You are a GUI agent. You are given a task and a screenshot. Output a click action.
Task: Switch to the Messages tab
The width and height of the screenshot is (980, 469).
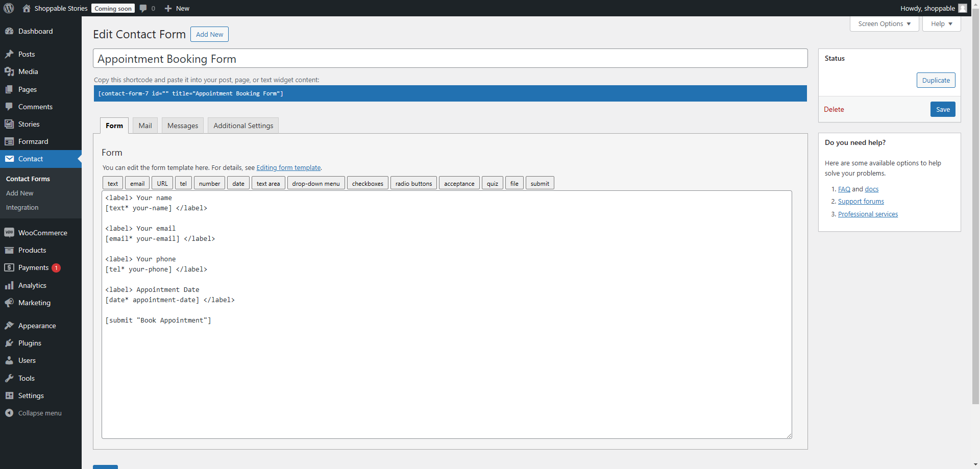(183, 126)
